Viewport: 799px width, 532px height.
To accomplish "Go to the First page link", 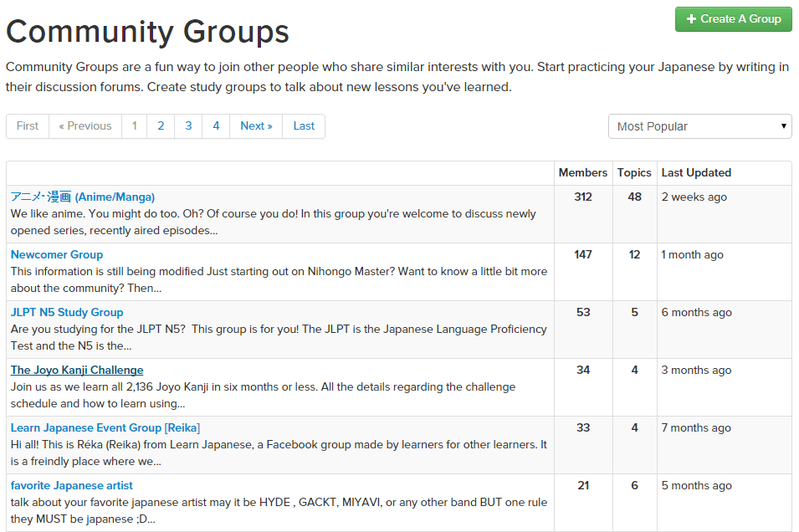I will tap(28, 125).
